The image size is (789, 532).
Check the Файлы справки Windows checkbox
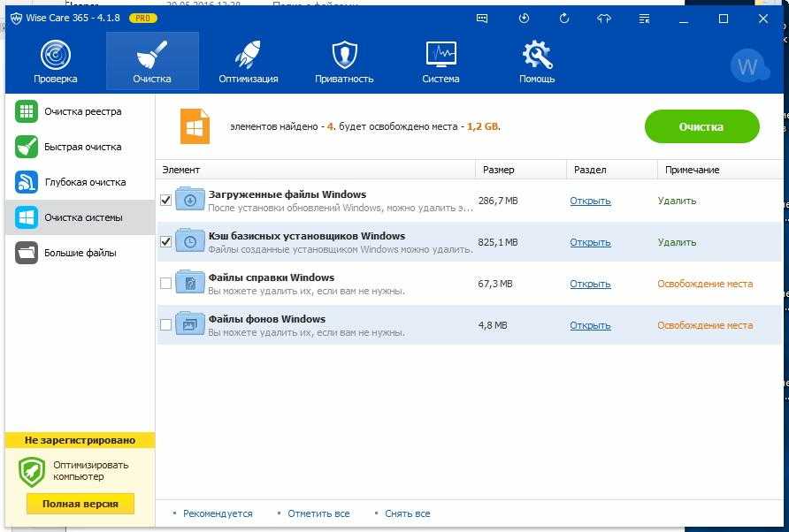click(x=165, y=284)
